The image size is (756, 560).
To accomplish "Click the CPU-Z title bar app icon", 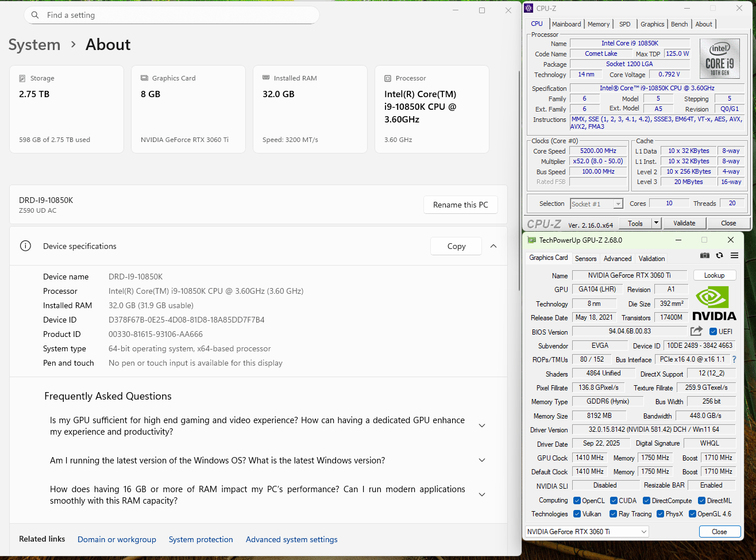I will 529,8.
